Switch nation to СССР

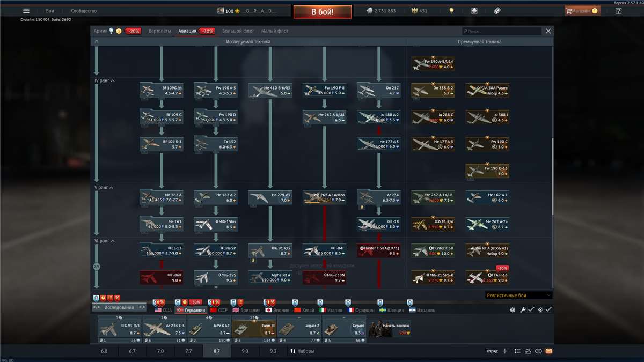pos(219,310)
